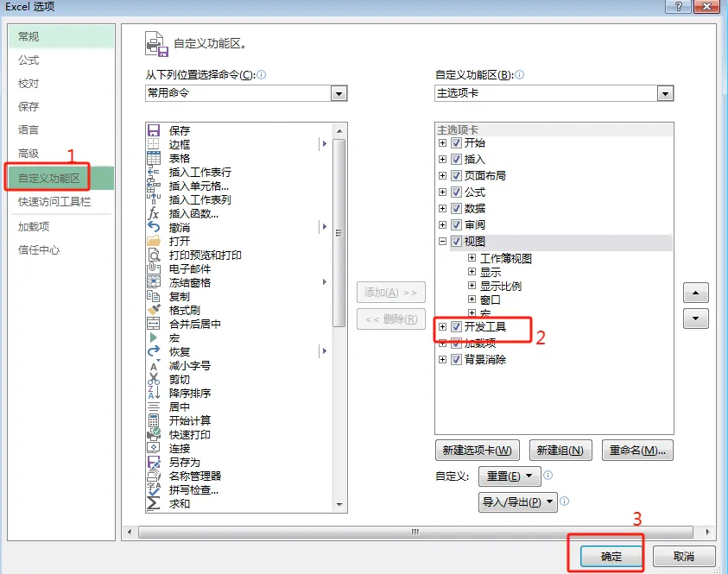The width and height of the screenshot is (728, 574).
Task: Choose the Insert Cells (插入单元格) icon
Action: point(154,186)
